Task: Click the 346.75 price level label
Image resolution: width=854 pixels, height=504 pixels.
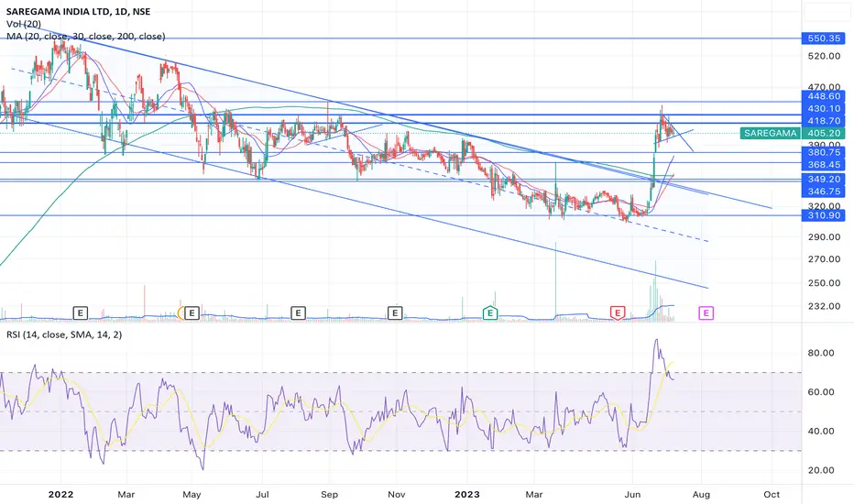Action: click(824, 192)
